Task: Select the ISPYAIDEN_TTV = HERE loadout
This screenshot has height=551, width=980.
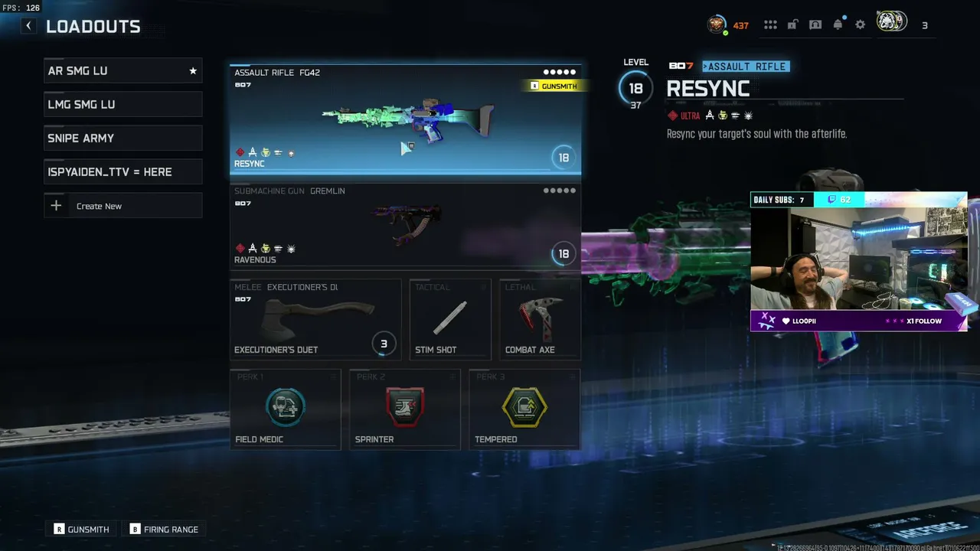Action: click(x=122, y=171)
